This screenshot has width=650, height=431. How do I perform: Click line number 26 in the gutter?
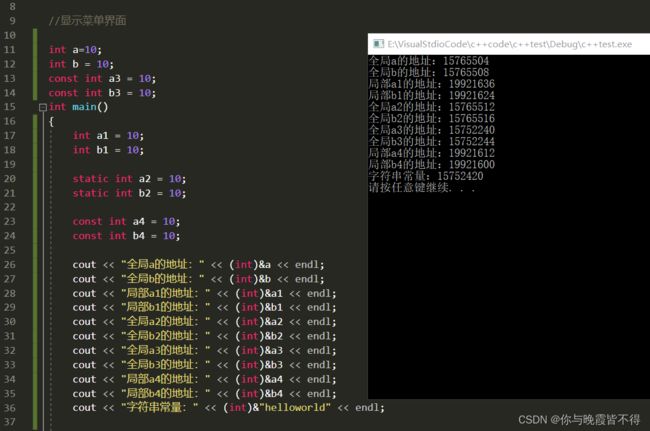[10, 265]
